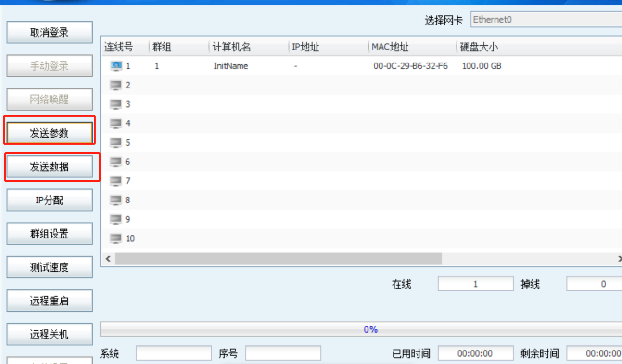Click the online computer icon in row 1
Viewport: 622px width, 364px height.
pyautogui.click(x=116, y=66)
